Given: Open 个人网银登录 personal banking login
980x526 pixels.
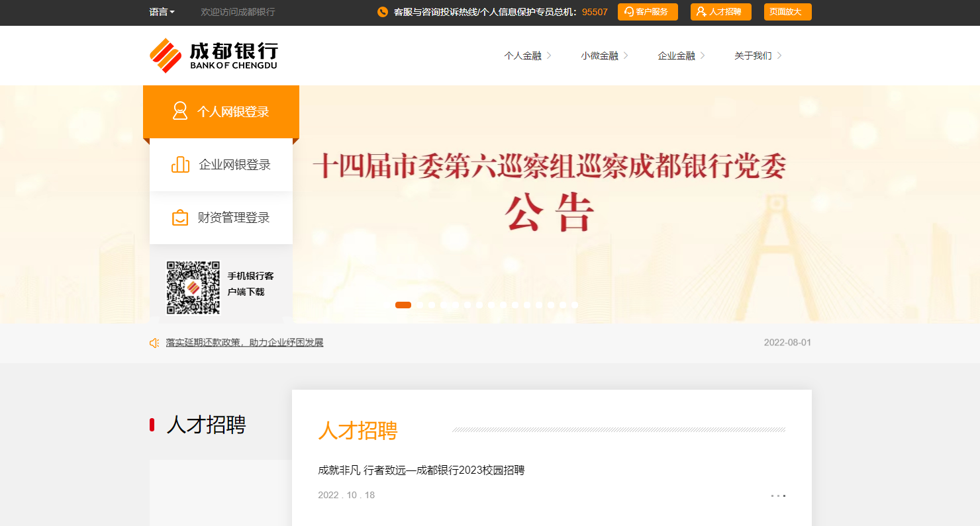Looking at the screenshot, I should tap(221, 112).
